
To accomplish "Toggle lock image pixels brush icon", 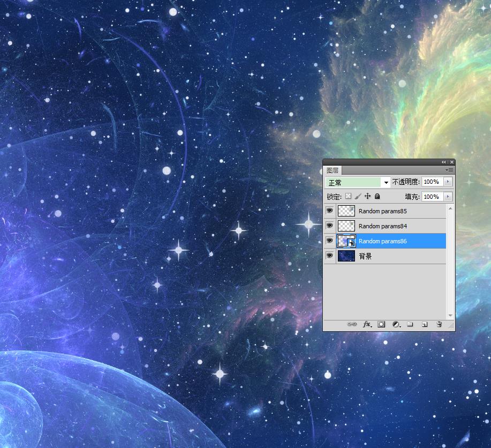I will pos(358,196).
